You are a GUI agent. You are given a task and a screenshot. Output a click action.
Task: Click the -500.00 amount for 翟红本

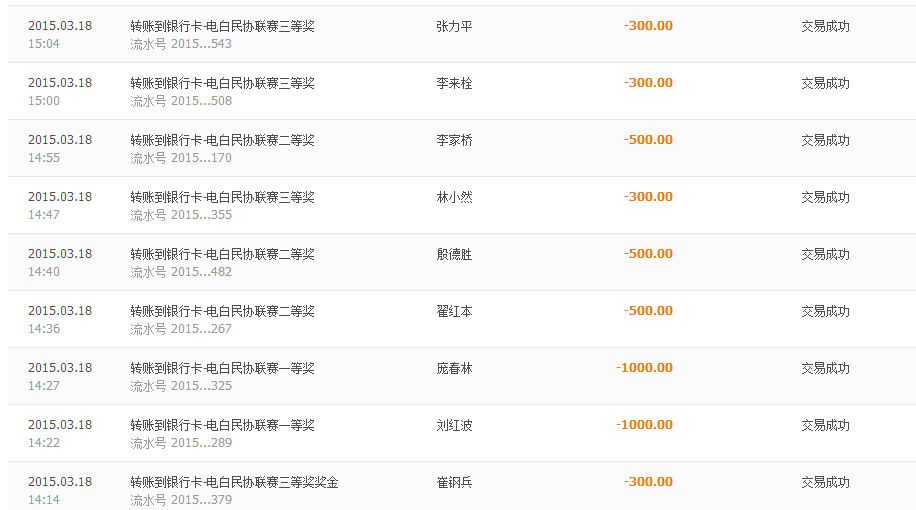click(648, 311)
